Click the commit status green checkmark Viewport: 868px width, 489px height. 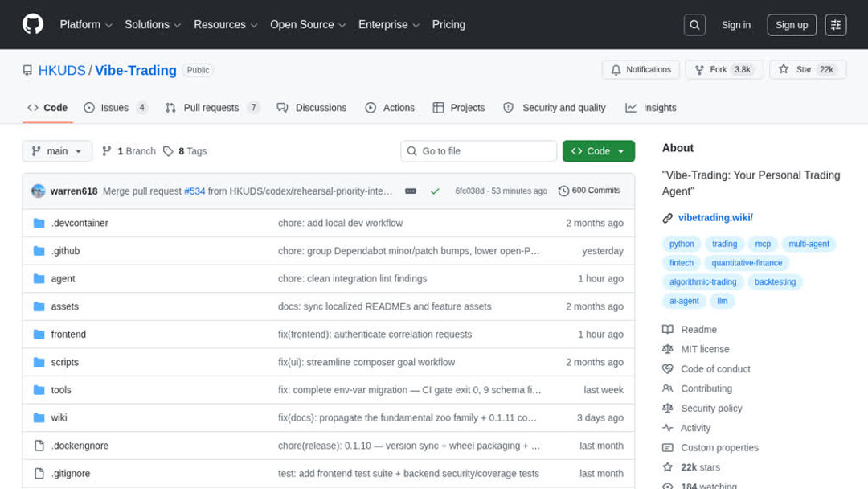click(435, 191)
